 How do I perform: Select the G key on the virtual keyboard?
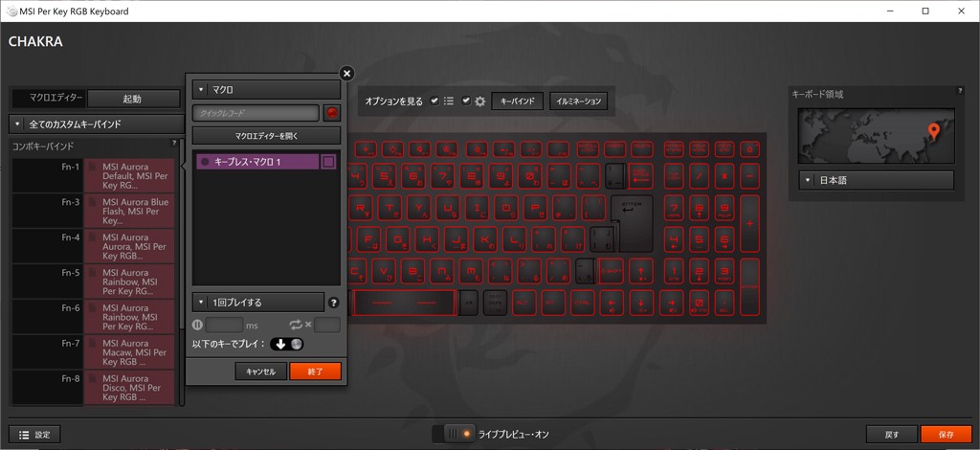[397, 238]
